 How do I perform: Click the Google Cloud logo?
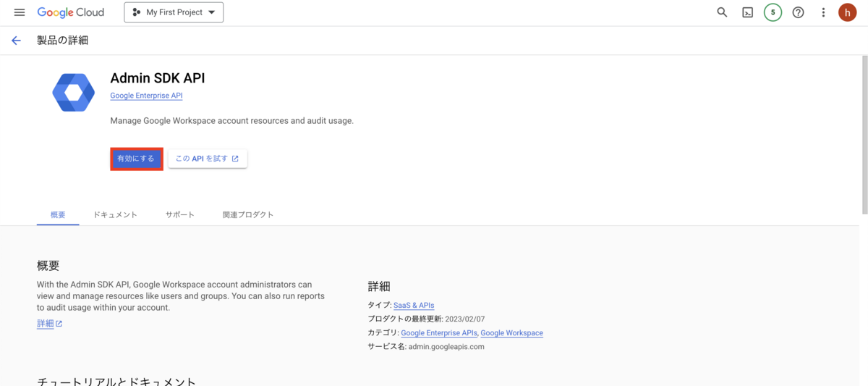point(71,12)
